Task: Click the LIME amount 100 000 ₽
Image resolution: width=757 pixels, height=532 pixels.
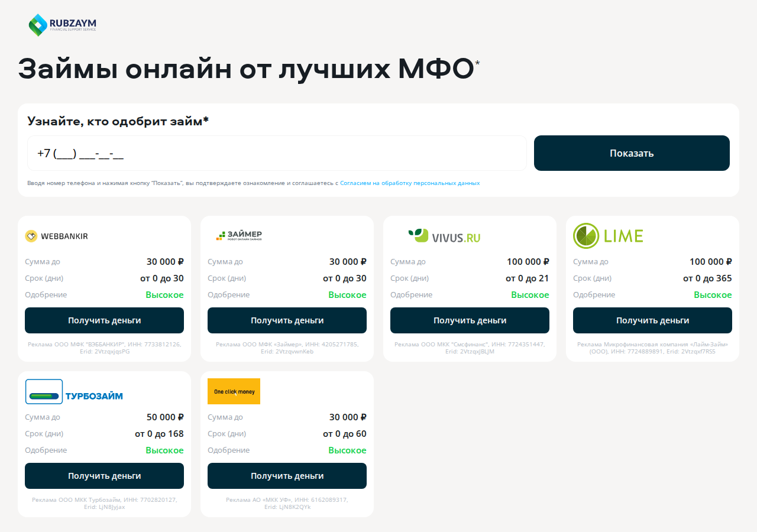Action: [x=711, y=262]
